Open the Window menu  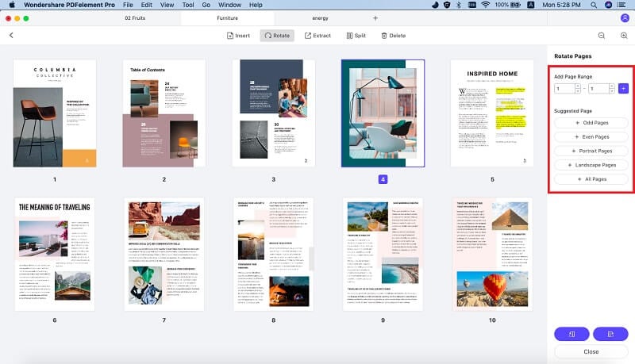point(229,5)
